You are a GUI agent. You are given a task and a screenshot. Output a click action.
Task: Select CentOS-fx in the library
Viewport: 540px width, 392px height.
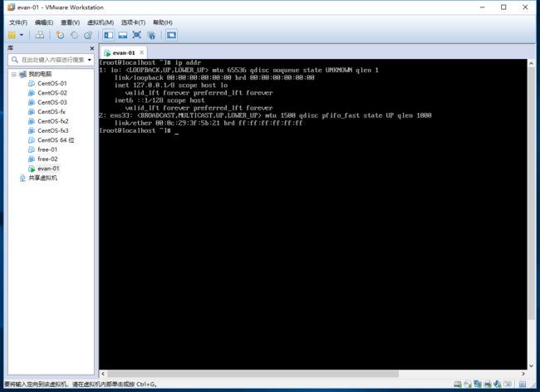[52, 112]
